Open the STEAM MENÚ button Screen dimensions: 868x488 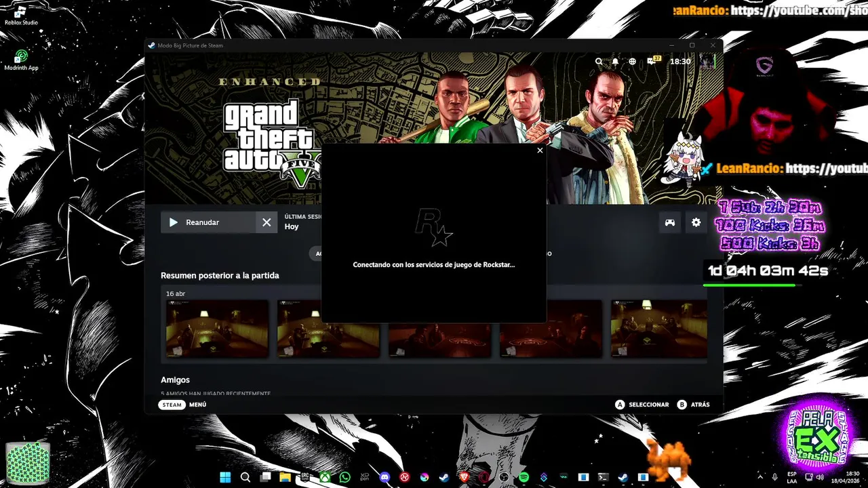[182, 405]
